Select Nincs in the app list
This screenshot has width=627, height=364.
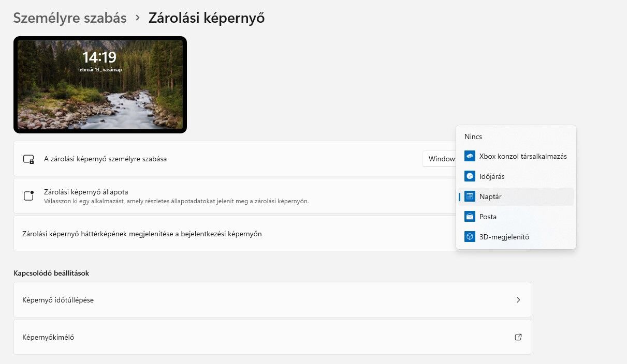[516, 136]
